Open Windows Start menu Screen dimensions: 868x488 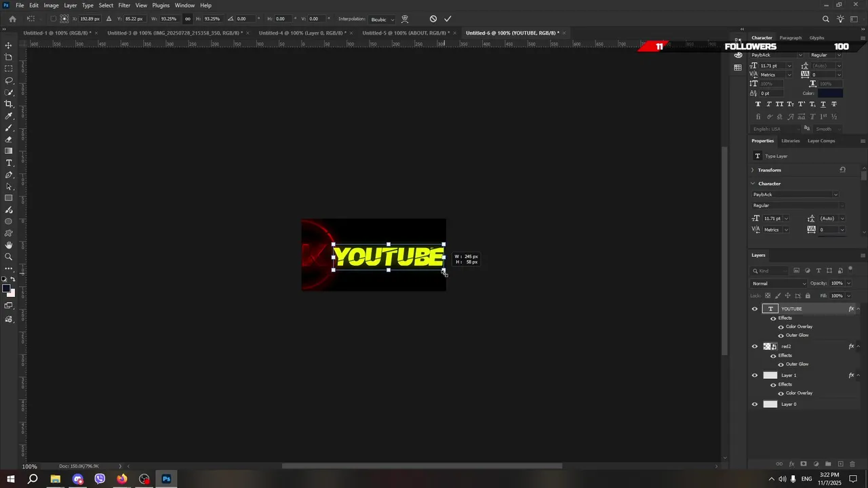click(x=11, y=479)
